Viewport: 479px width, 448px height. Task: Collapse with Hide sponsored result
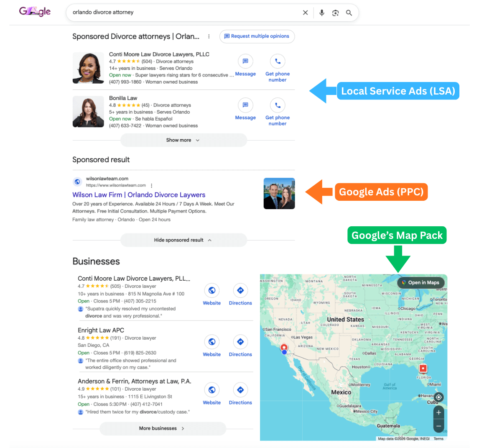(183, 240)
